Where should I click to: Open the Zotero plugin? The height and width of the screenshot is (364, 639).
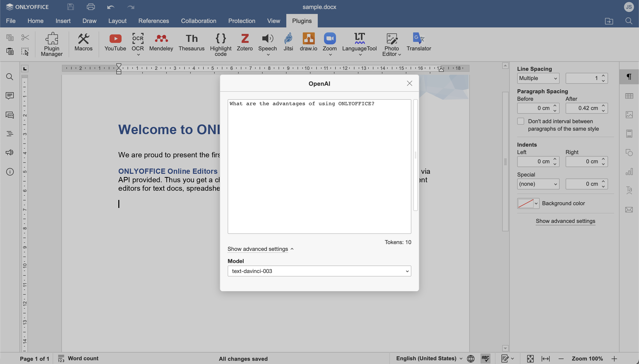tap(245, 42)
